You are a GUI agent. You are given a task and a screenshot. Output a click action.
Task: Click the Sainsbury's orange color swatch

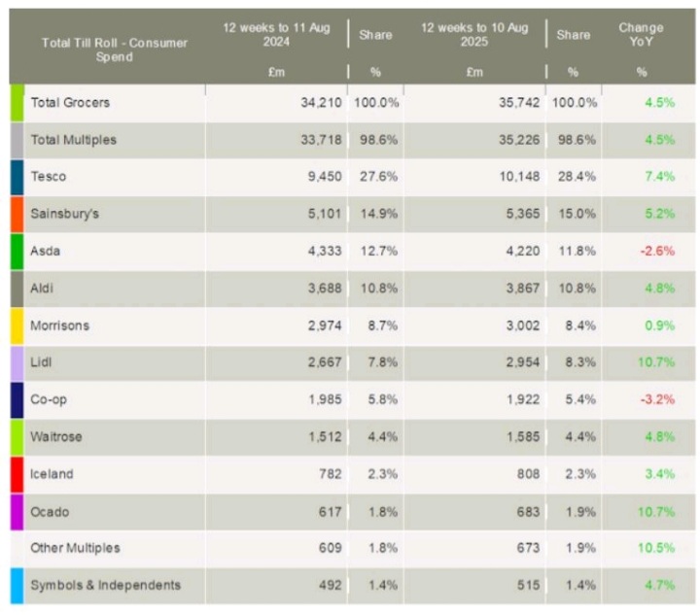17,215
